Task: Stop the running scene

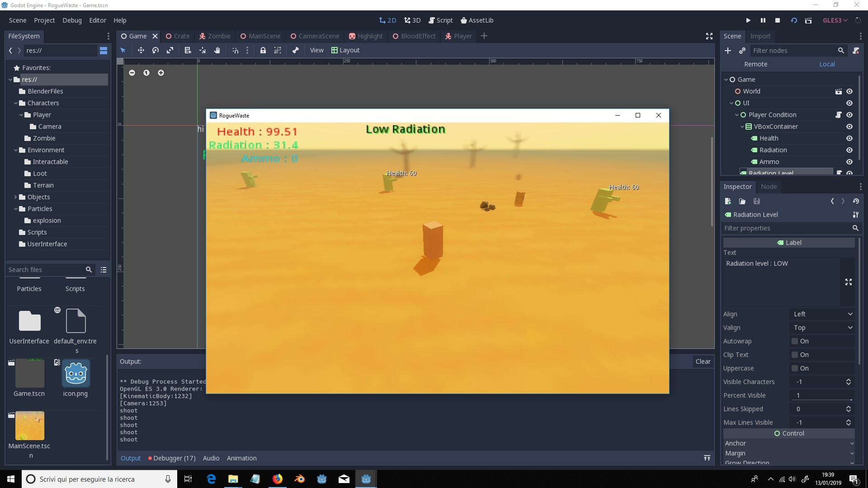Action: [778, 20]
